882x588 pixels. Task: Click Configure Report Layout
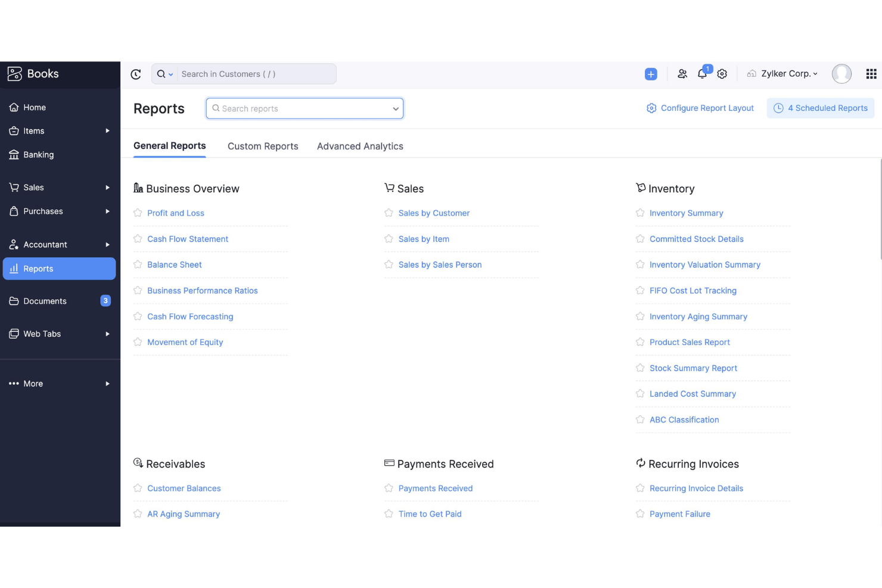click(x=700, y=108)
